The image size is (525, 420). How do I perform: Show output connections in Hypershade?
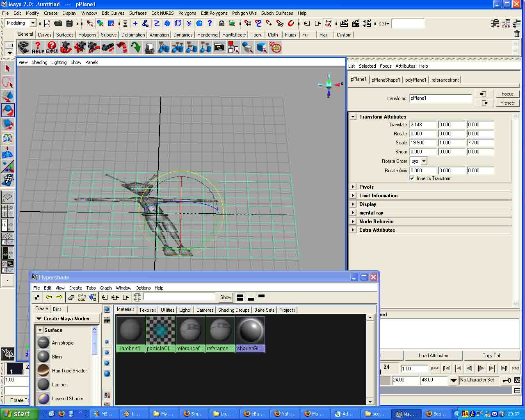pos(126,297)
